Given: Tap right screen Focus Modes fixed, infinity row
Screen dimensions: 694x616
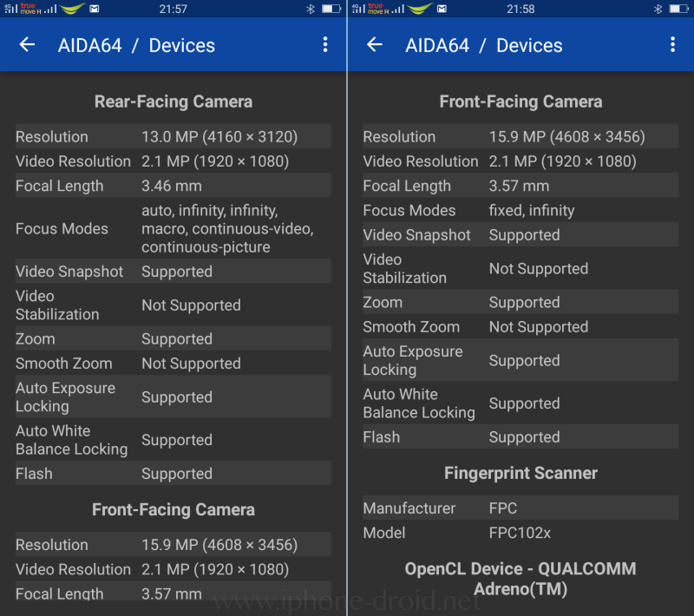Looking at the screenshot, I should [x=520, y=210].
